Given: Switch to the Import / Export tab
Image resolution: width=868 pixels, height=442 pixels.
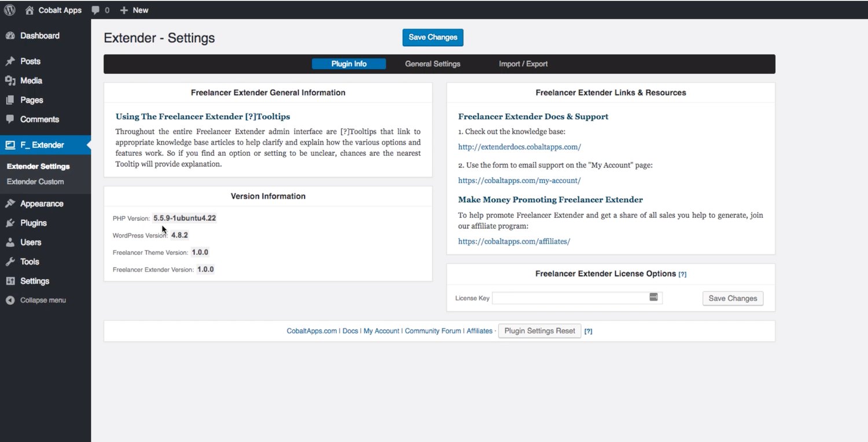Looking at the screenshot, I should pyautogui.click(x=523, y=64).
